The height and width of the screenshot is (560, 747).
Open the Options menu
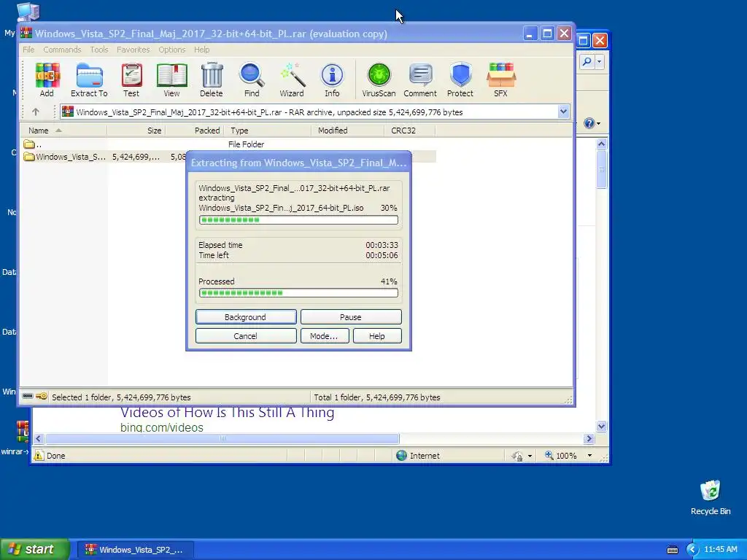[x=172, y=50]
